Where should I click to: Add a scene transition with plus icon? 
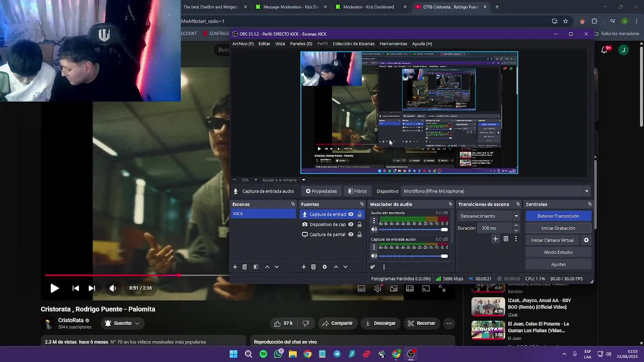pos(496,239)
